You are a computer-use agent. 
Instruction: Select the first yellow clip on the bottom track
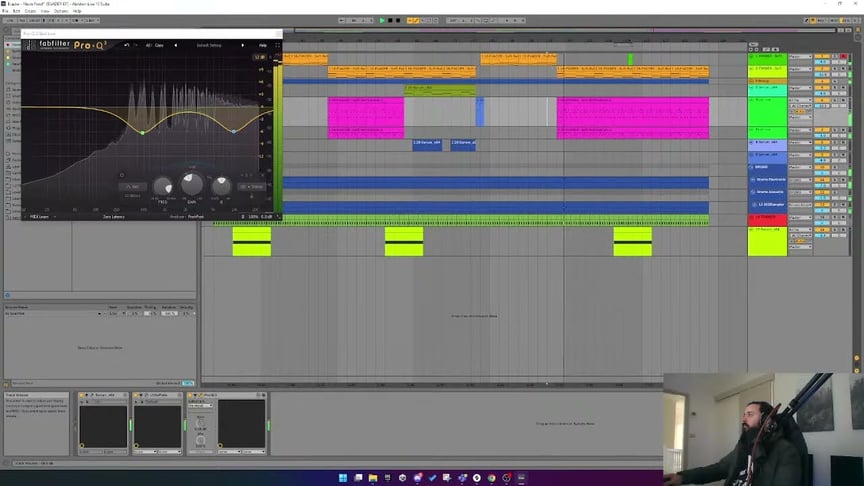[x=252, y=241]
